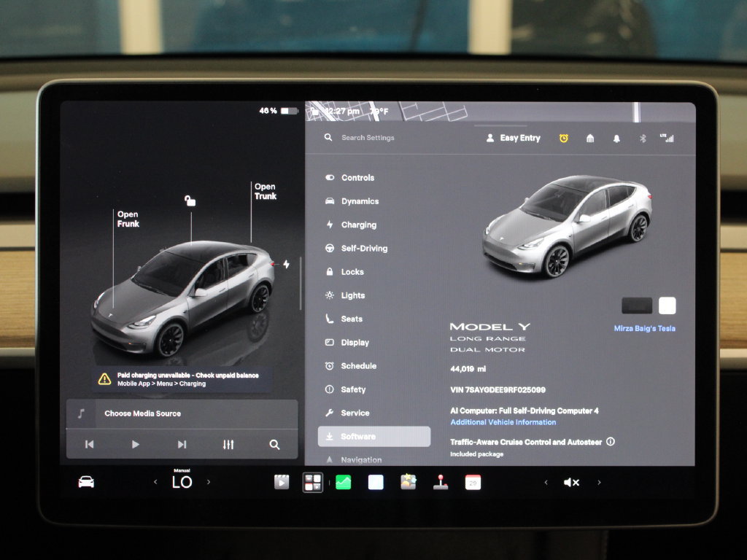Viewport: 747px width, 560px height.
Task: Tap the car icon in bottom bar
Action: [86, 482]
